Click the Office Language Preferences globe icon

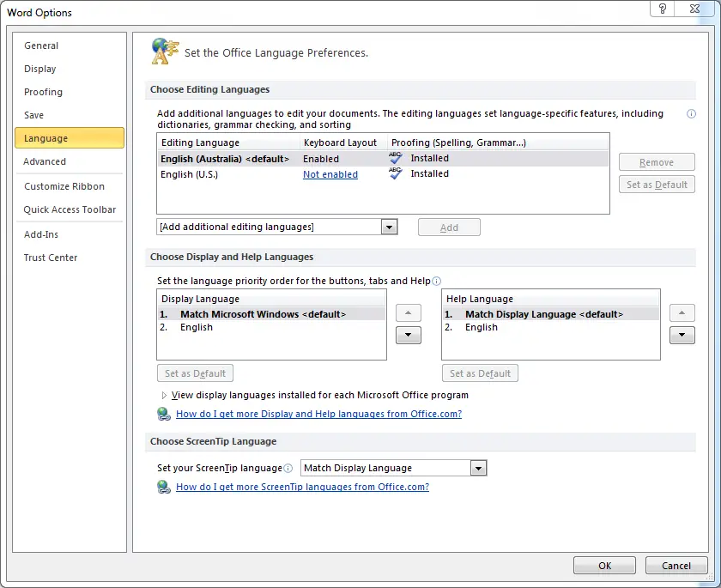pos(162,50)
